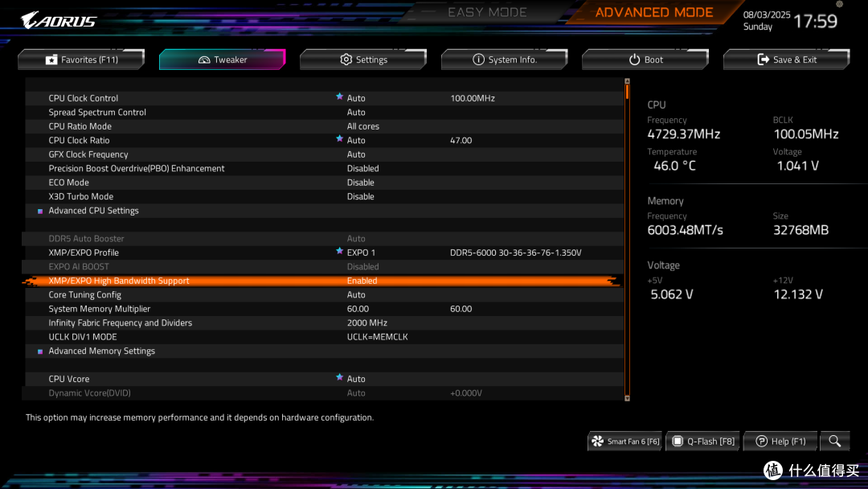Select the ECO Mode label
The width and height of the screenshot is (868, 489).
coord(68,183)
